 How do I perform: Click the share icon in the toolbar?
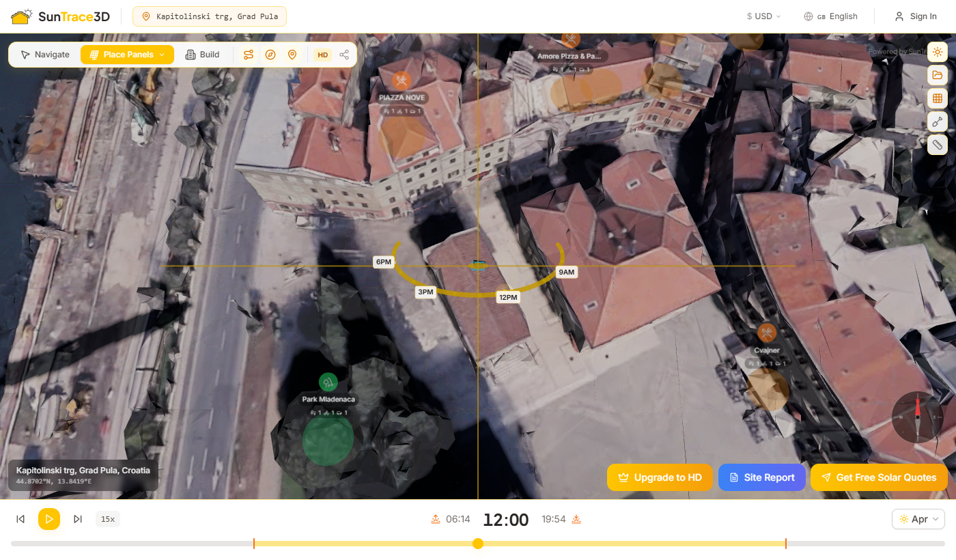pyautogui.click(x=344, y=55)
